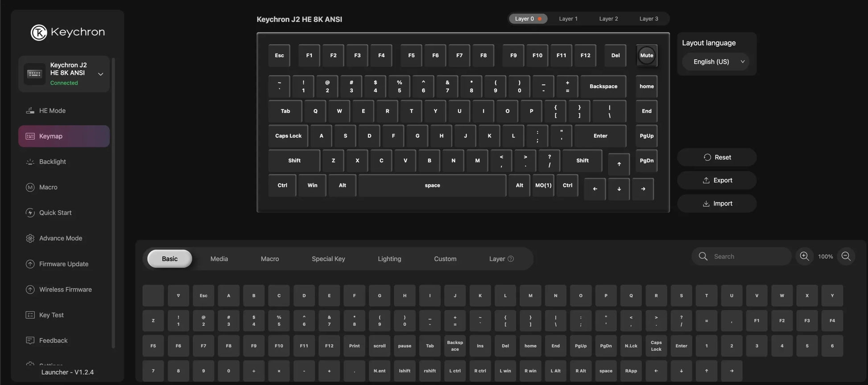Select the Win key on keyboard layout
The width and height of the screenshot is (868, 385).
[x=312, y=185]
